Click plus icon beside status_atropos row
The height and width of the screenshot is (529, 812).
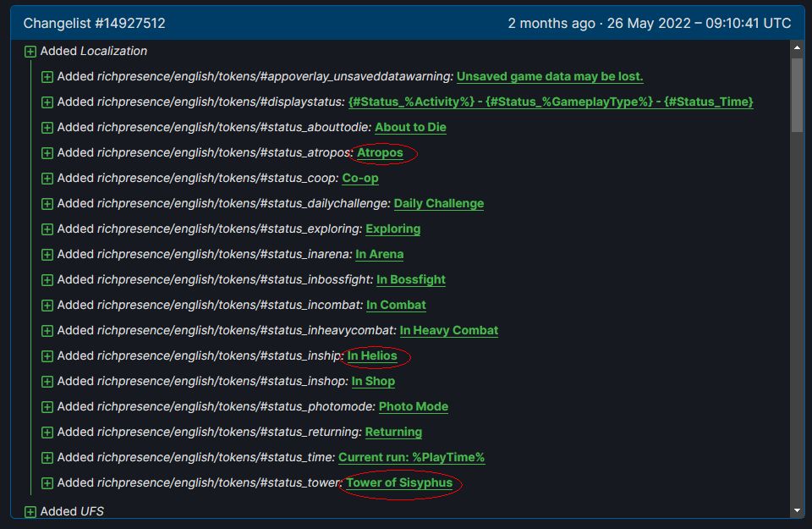click(47, 153)
